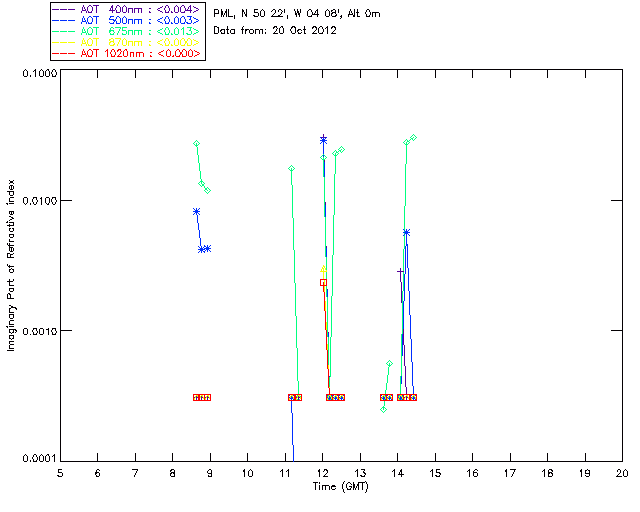Click the blue asterisk marker near 14.2 GMT
The image size is (640, 512).
click(x=406, y=232)
